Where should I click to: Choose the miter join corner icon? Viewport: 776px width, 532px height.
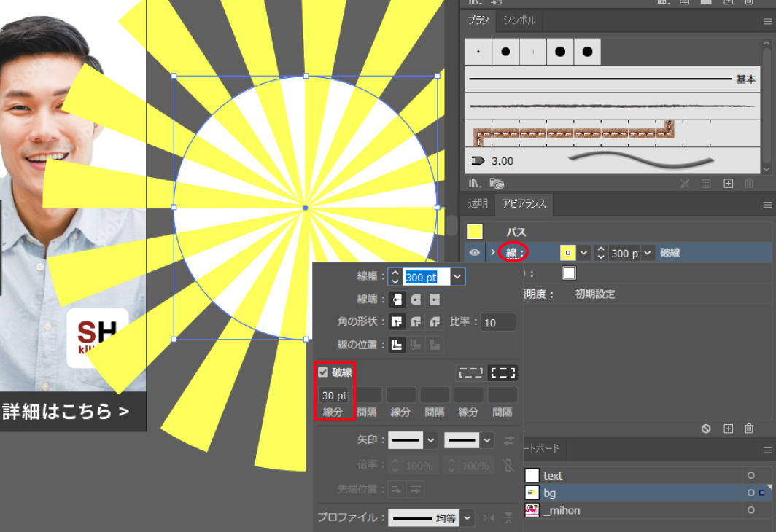click(x=397, y=322)
